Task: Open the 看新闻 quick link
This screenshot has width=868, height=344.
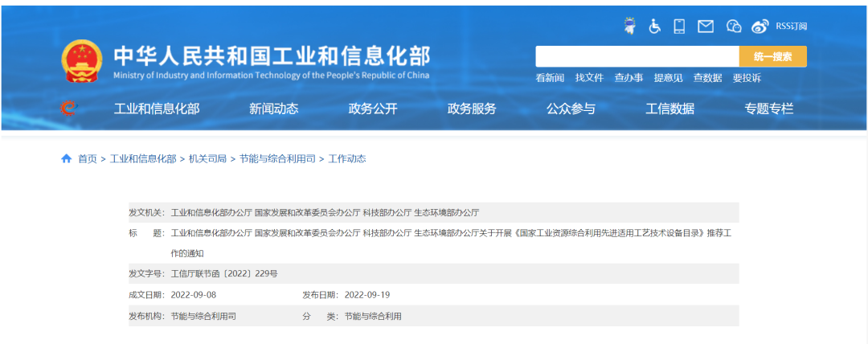Action: [x=550, y=78]
